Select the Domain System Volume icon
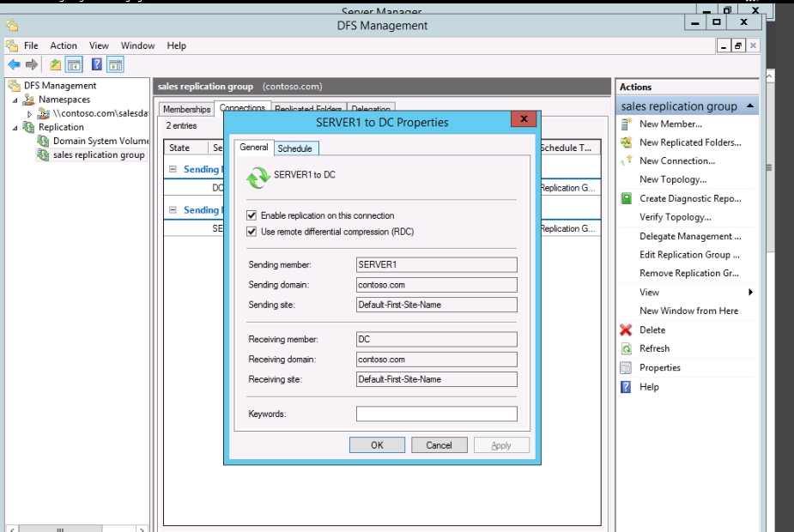The image size is (794, 532). coord(44,141)
